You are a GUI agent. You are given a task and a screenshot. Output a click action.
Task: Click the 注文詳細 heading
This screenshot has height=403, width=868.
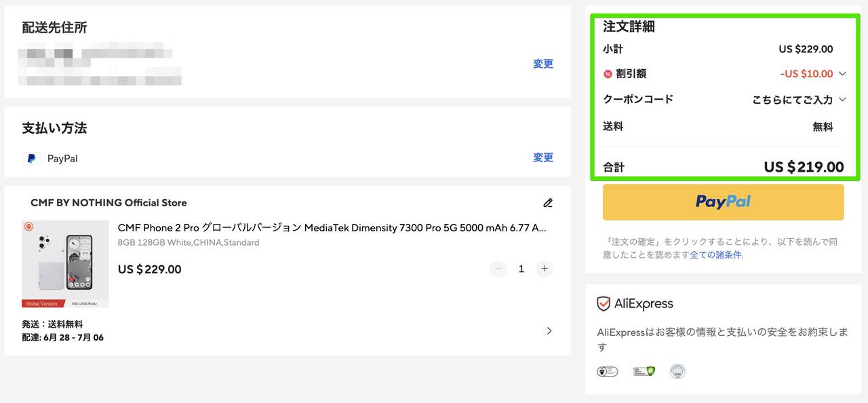point(629,27)
